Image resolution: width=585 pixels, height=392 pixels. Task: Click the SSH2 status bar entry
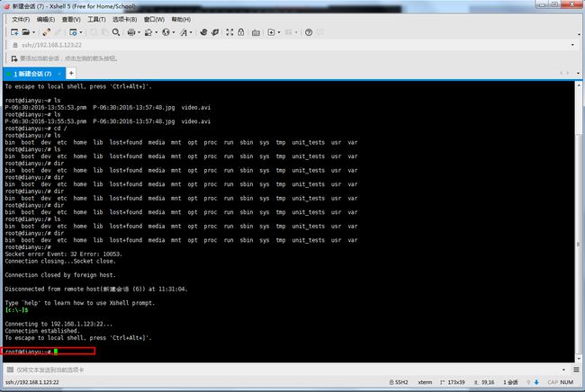[399, 382]
